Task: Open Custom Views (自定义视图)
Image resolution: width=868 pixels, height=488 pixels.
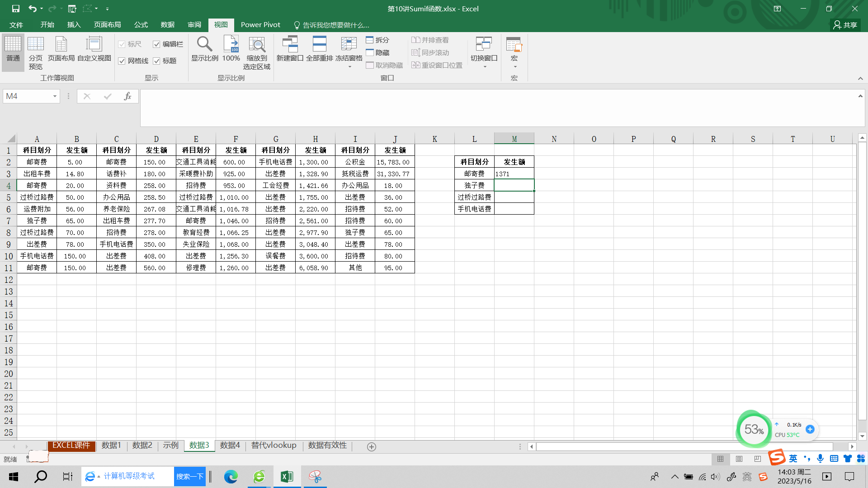Action: (94, 49)
